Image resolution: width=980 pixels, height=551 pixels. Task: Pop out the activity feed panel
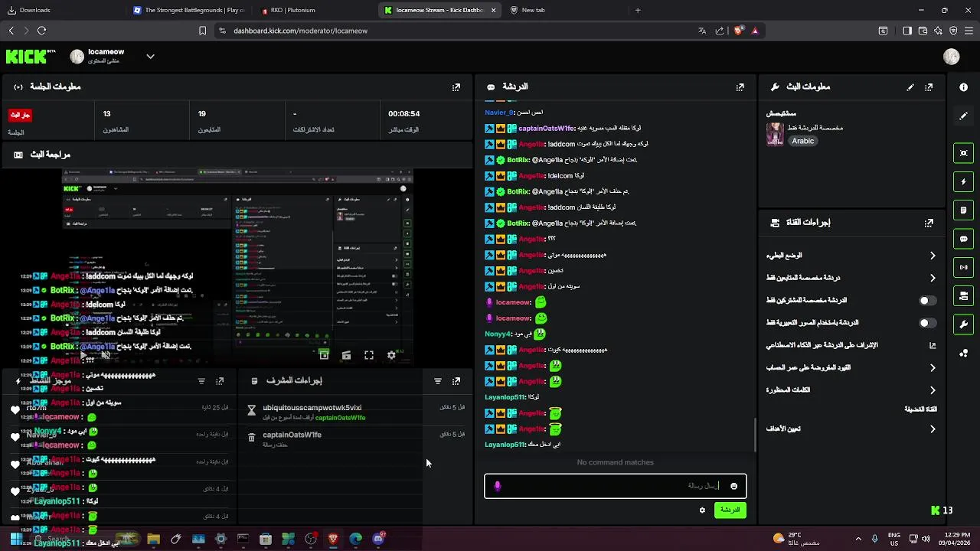click(220, 380)
